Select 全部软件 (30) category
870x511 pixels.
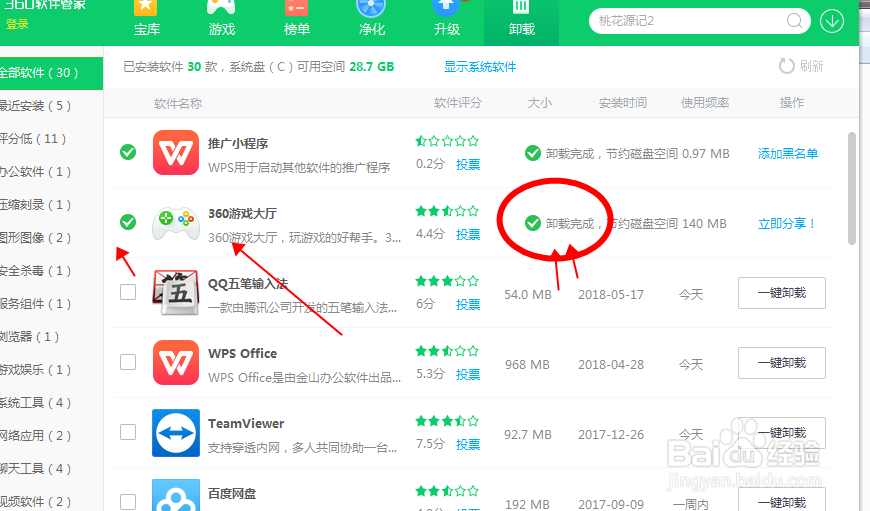click(x=51, y=73)
